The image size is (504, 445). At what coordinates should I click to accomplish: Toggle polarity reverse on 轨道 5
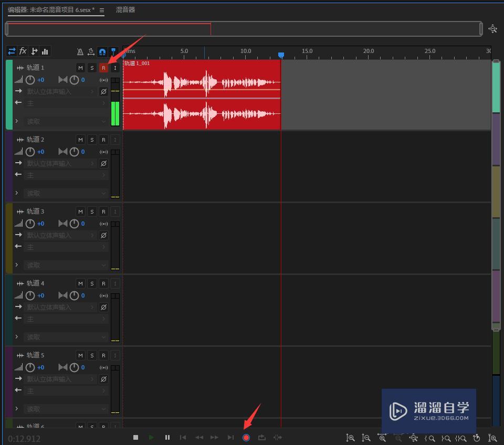(x=103, y=379)
